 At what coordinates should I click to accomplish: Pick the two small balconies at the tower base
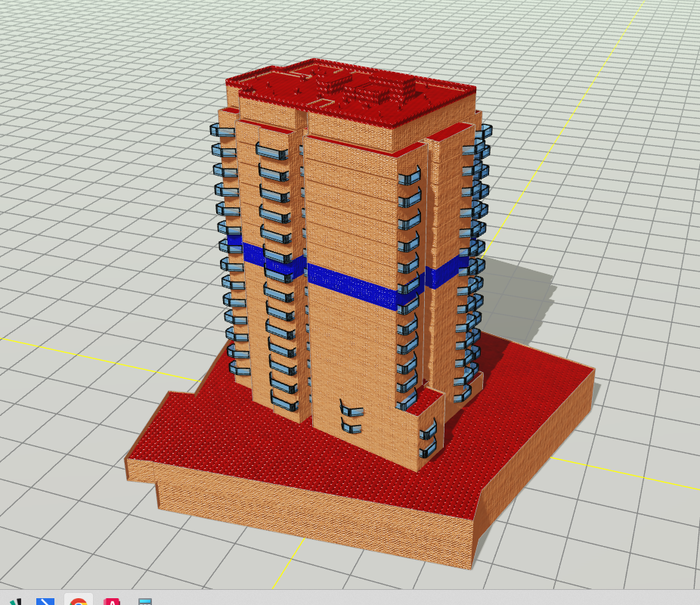(x=349, y=417)
